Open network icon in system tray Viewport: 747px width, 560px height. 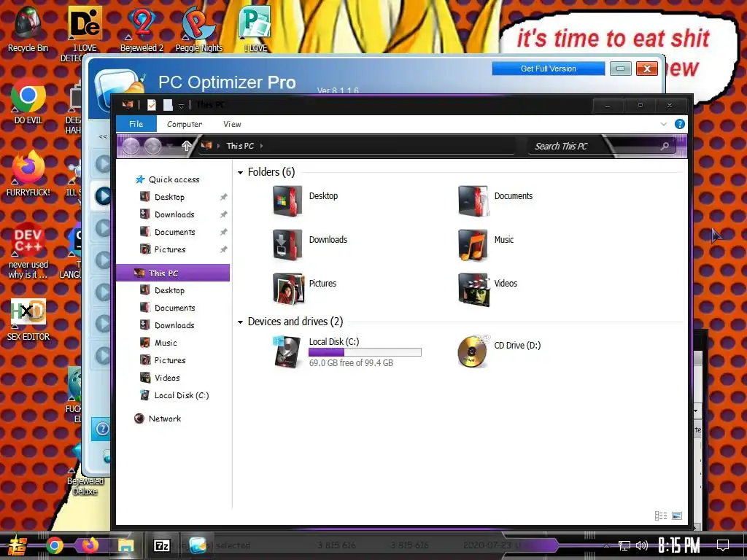tap(624, 545)
